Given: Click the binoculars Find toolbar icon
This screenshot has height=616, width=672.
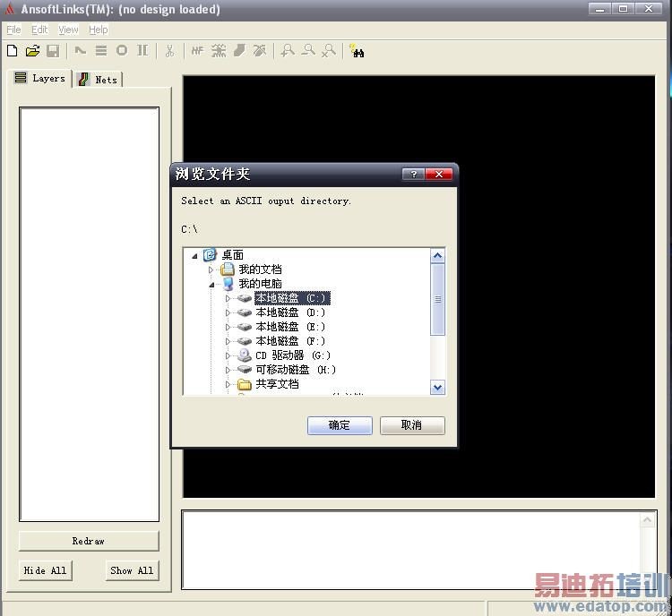Looking at the screenshot, I should click(357, 50).
